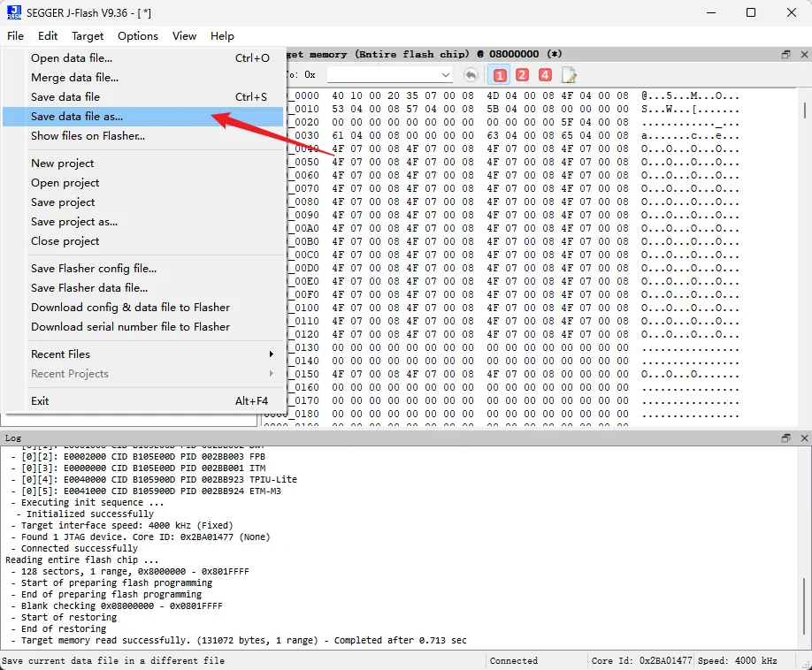Viewport: 812px width, 670px height.
Task: Restore the target memory panel with its float icon
Action: tap(785, 54)
